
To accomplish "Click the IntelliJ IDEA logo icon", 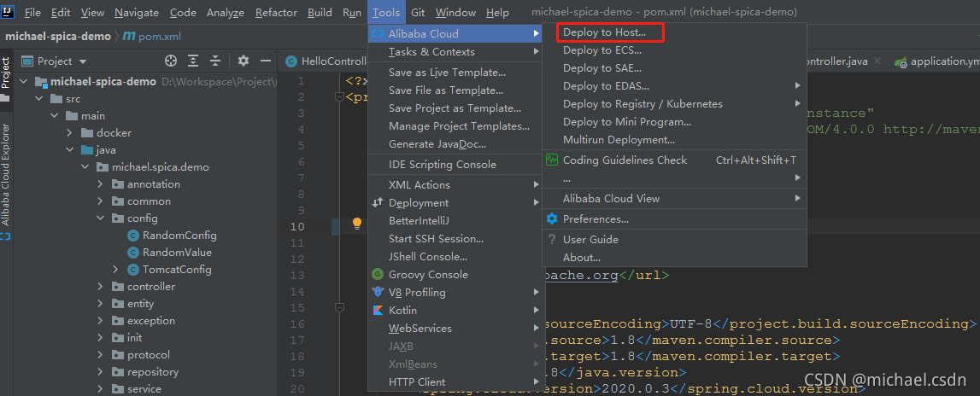I will (x=9, y=12).
